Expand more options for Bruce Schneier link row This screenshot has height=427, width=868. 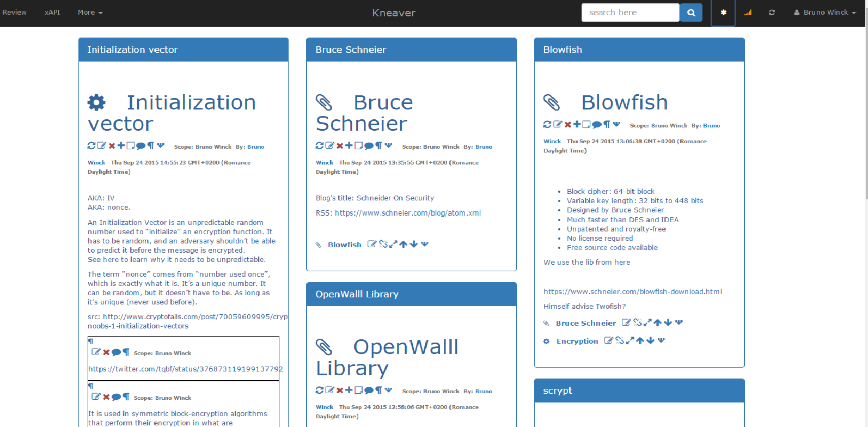point(679,322)
